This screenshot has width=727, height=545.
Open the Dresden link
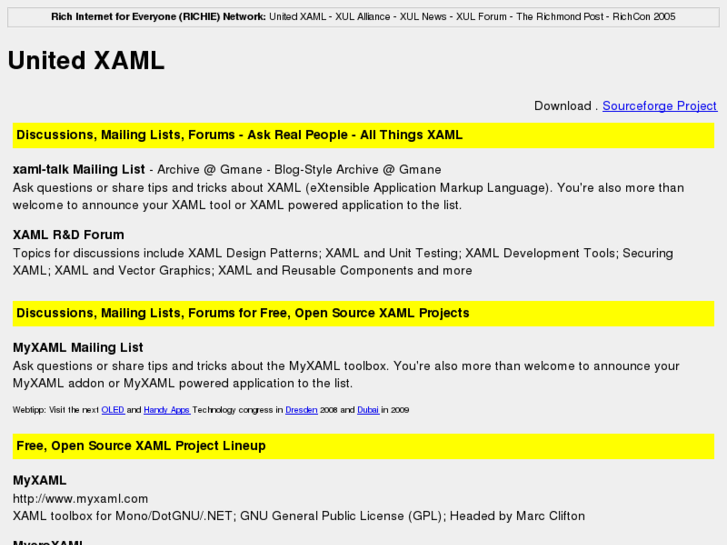[x=301, y=410]
